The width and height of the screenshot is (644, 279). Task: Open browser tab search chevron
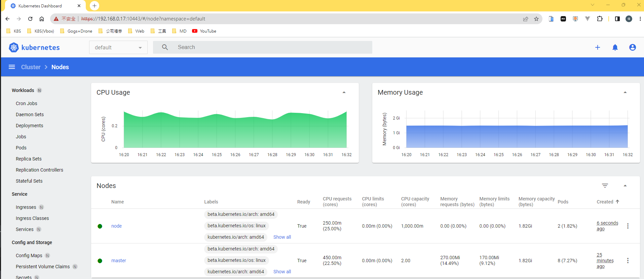[x=593, y=5]
